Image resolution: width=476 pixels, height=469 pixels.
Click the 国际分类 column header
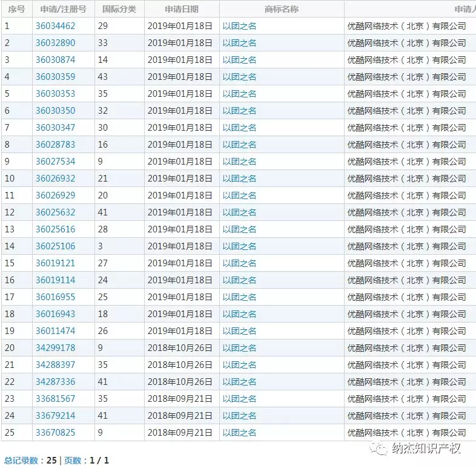tap(119, 9)
